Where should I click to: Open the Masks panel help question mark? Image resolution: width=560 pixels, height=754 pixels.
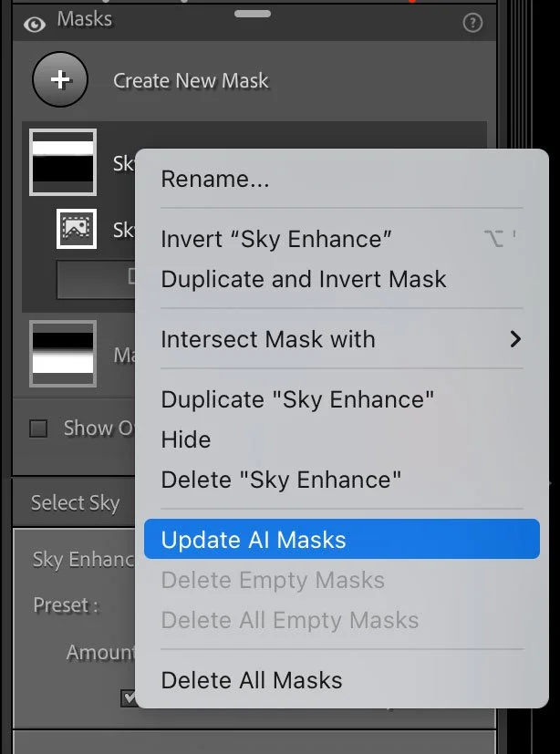coord(472,23)
